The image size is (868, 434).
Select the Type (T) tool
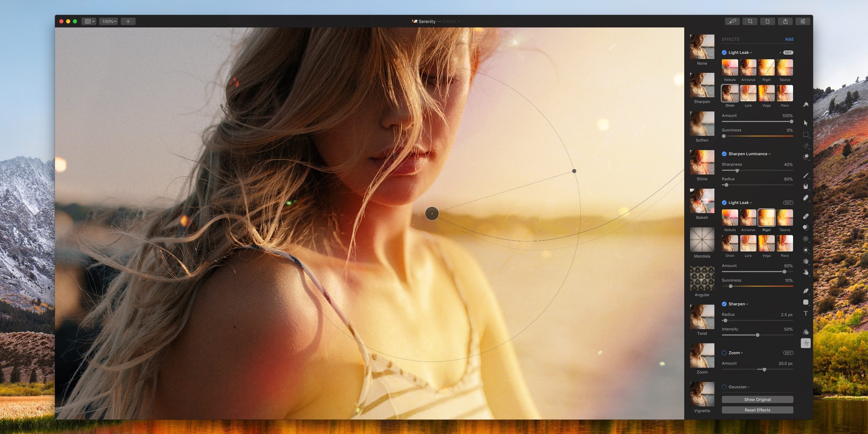coord(806,313)
